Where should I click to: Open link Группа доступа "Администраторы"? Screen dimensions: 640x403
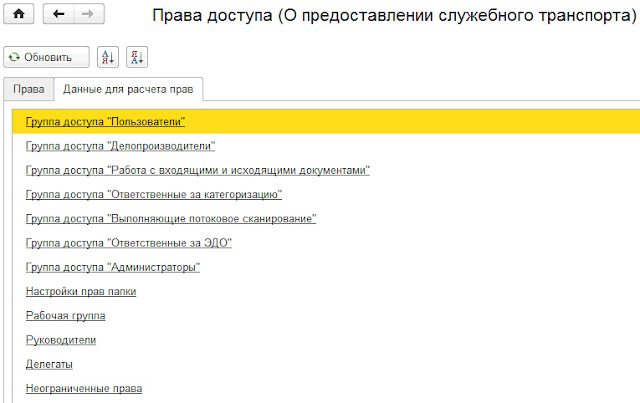(x=113, y=267)
